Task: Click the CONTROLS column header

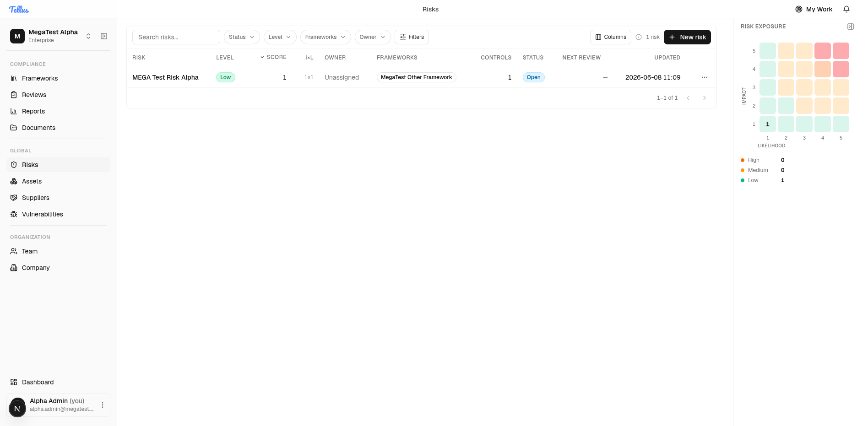Action: 496,58
